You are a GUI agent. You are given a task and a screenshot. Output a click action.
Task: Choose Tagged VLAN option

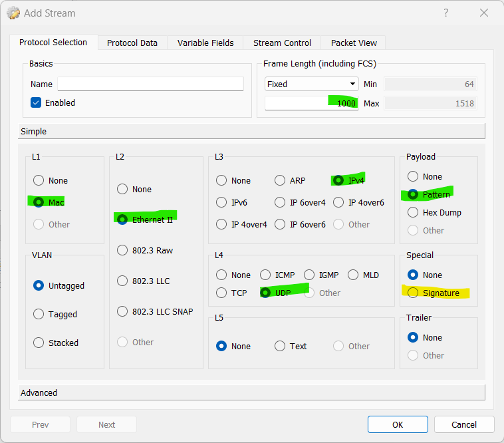[39, 314]
